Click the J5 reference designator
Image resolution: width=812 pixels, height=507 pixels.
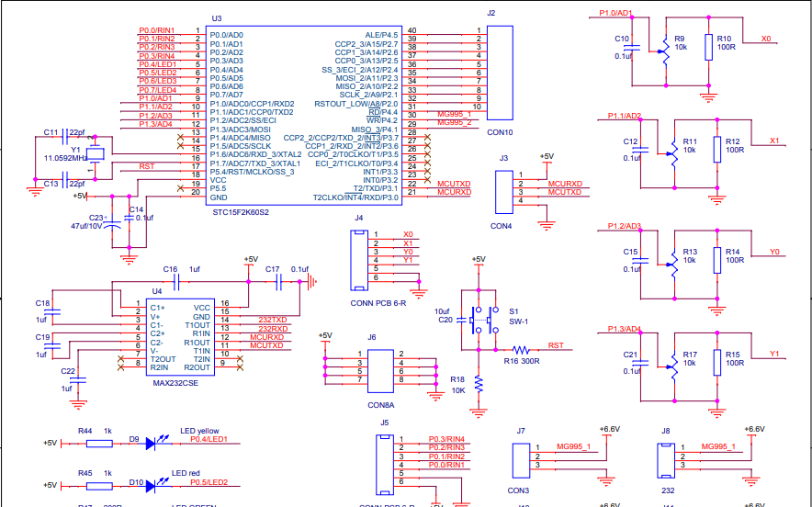coord(384,422)
